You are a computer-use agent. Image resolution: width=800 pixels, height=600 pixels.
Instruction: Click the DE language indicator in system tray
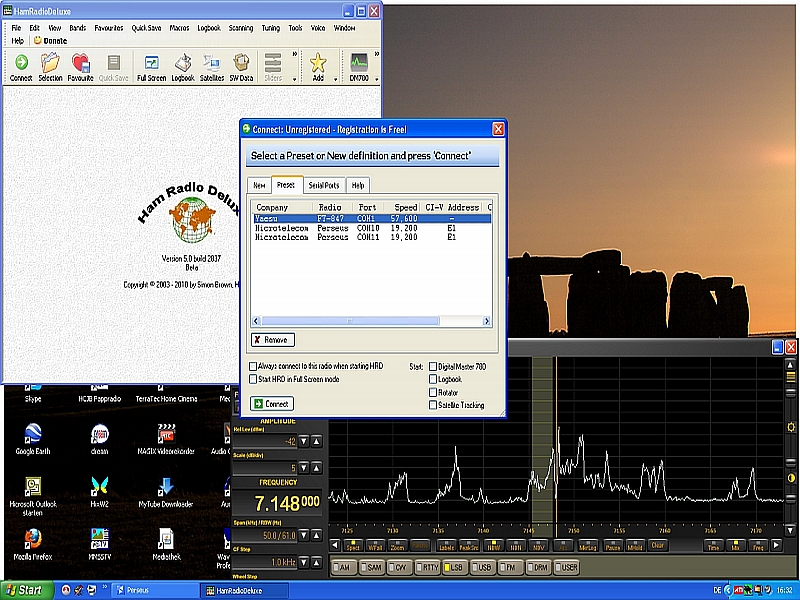click(x=717, y=590)
